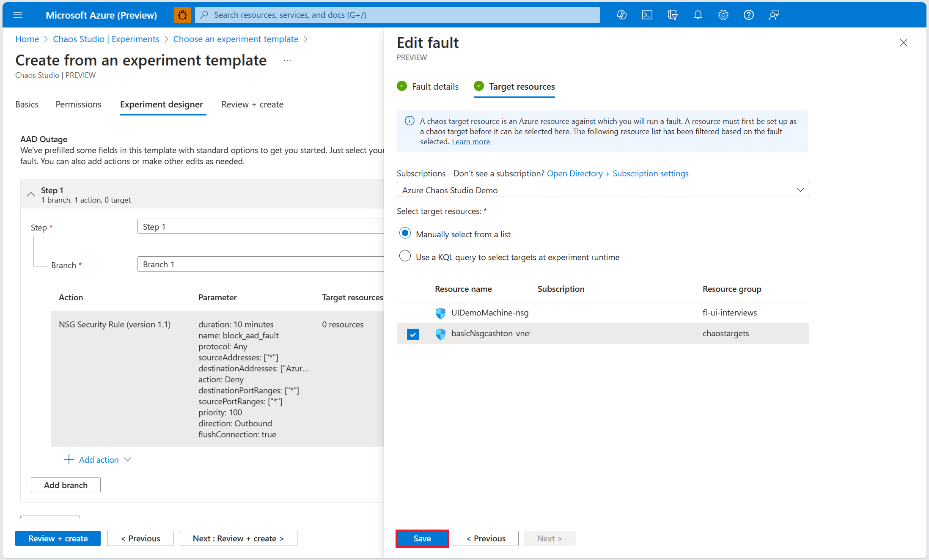929x560 pixels.
Task: Show notifications
Action: tap(698, 14)
